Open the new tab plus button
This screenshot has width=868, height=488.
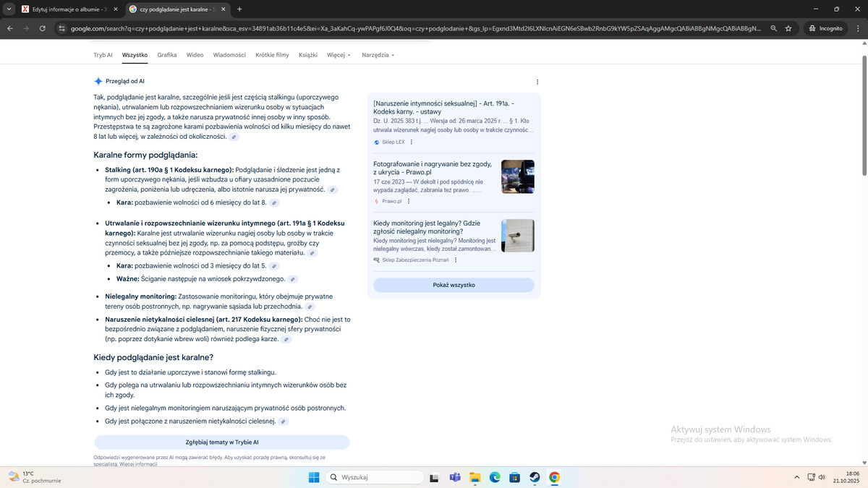click(x=239, y=9)
